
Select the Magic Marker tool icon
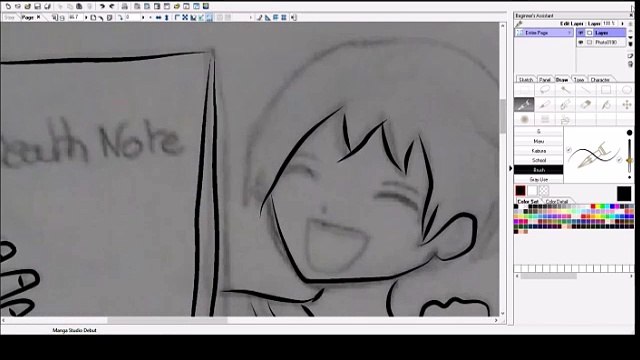[x=565, y=105]
